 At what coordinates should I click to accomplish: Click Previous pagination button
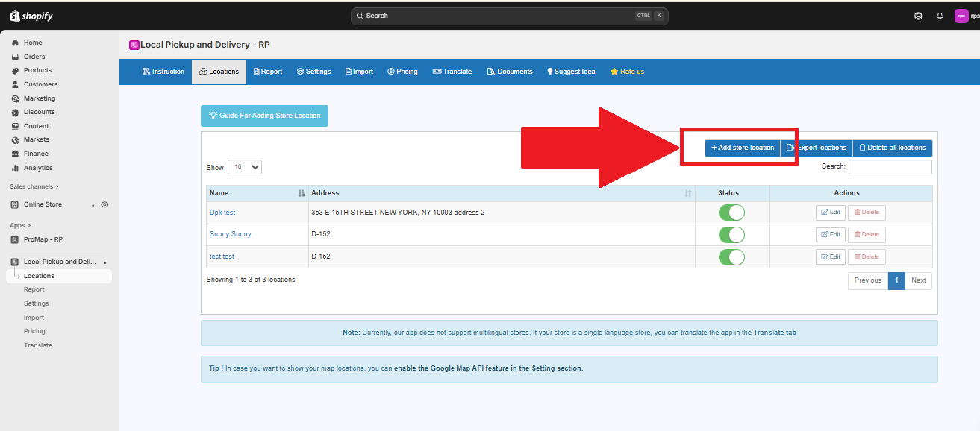[x=868, y=280]
